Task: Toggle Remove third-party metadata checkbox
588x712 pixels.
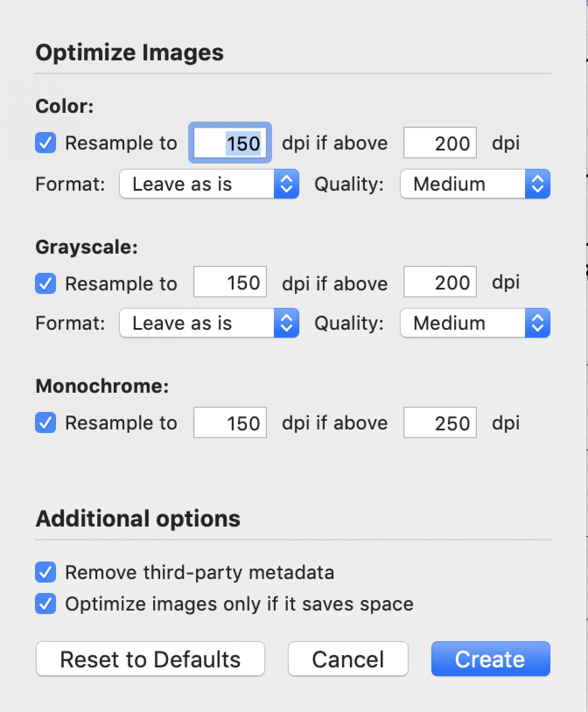Action: coord(45,572)
